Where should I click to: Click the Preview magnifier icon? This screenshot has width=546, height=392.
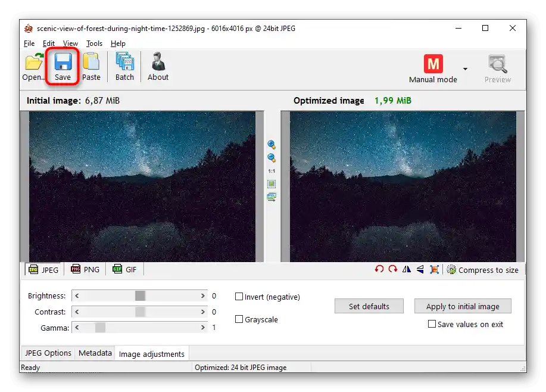click(497, 64)
